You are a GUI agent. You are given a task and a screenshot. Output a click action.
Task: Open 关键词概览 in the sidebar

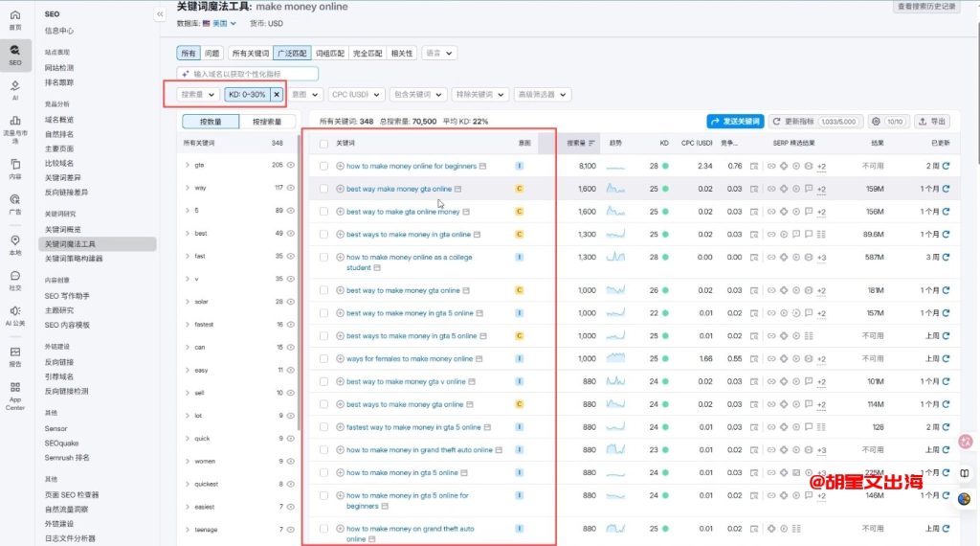click(62, 230)
